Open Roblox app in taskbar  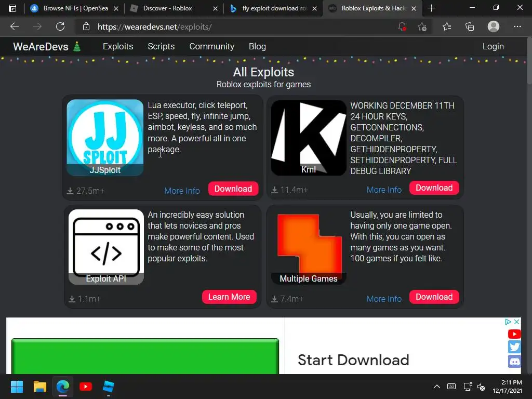pos(109,387)
